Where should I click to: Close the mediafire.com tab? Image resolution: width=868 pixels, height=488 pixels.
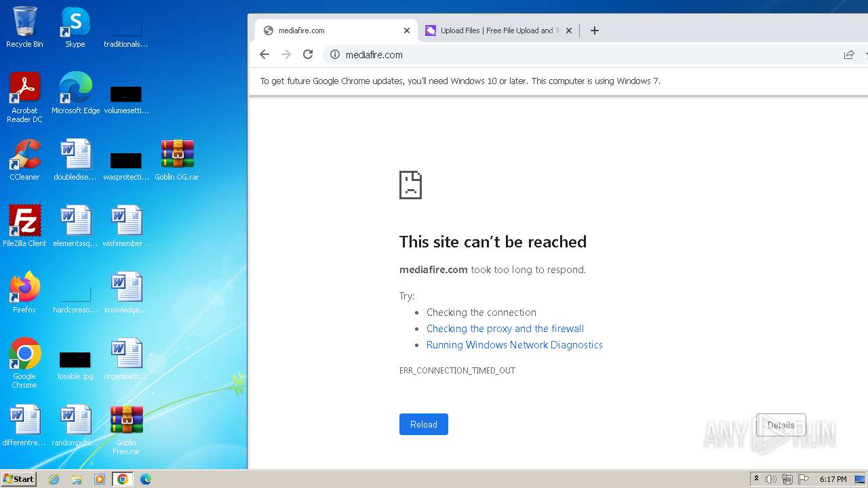[x=407, y=30]
